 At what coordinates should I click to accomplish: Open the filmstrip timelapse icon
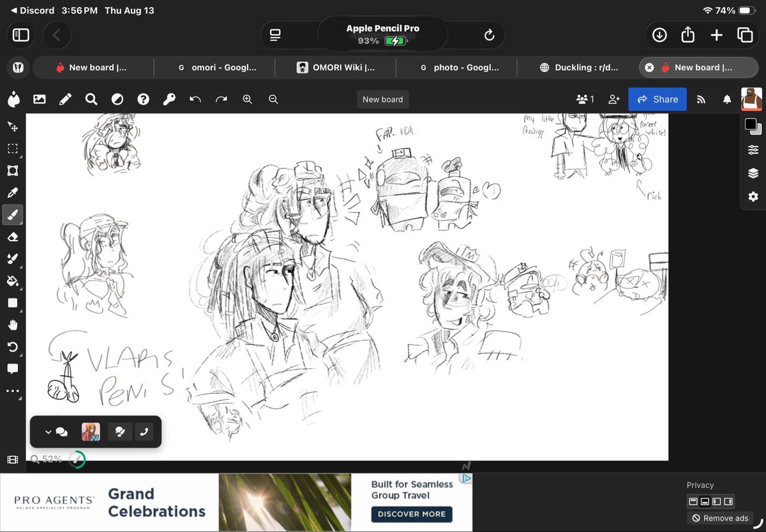click(12, 459)
